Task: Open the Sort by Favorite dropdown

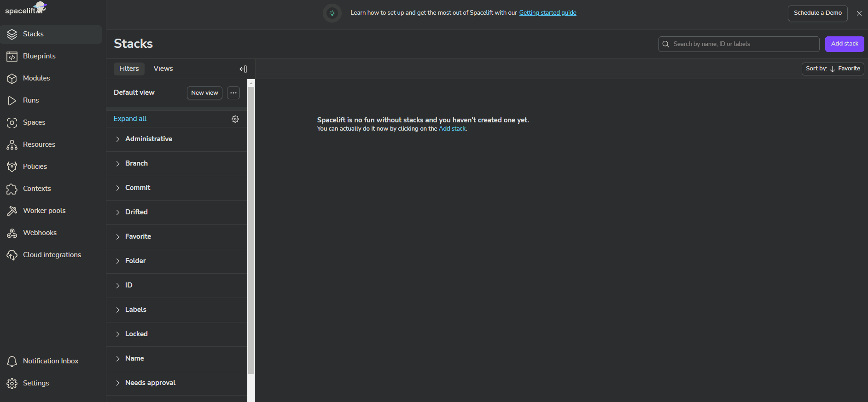Action: point(833,69)
